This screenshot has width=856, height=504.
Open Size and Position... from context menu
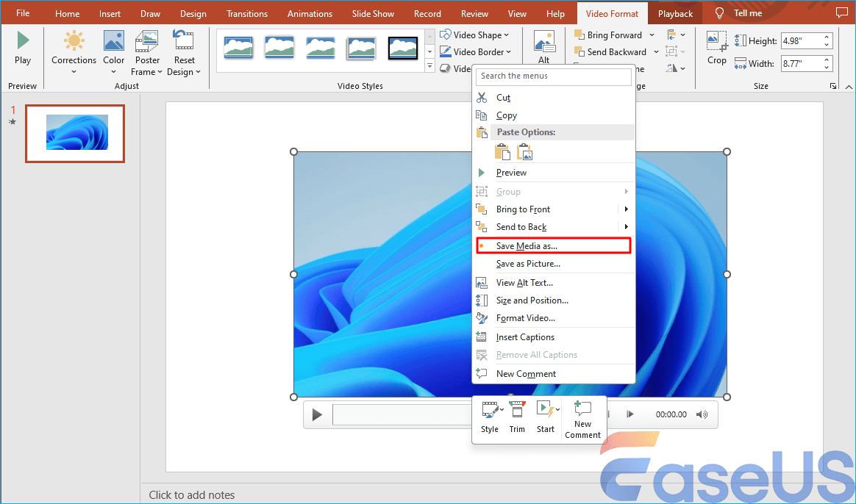554,300
